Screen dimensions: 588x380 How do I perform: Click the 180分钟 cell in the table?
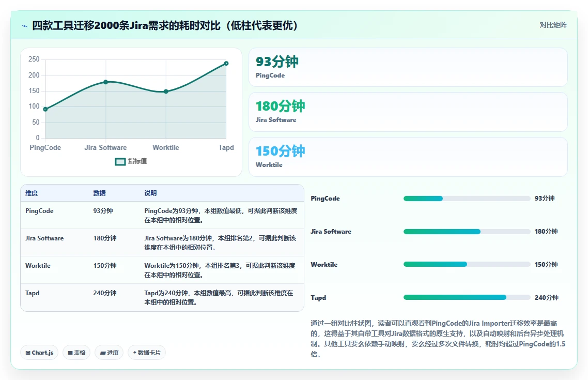click(104, 238)
